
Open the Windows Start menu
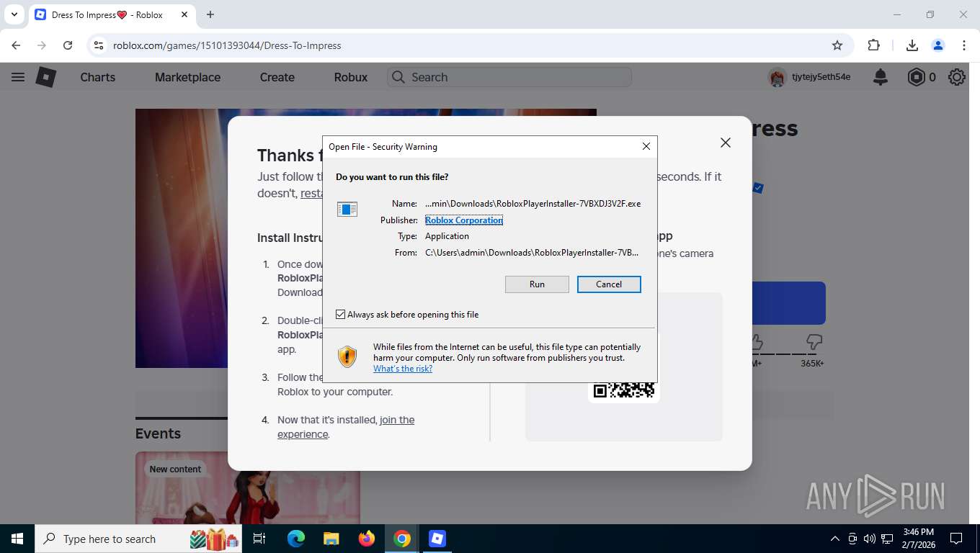(x=17, y=539)
